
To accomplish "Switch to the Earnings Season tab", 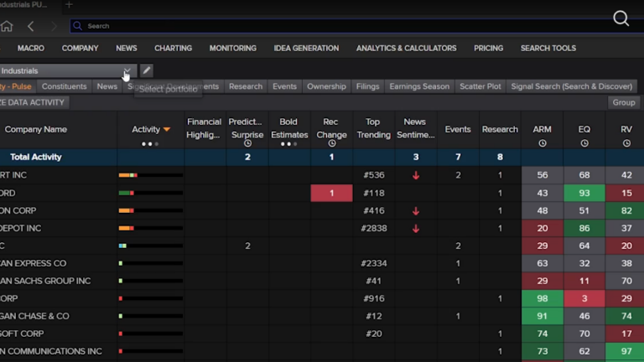I will click(x=419, y=86).
